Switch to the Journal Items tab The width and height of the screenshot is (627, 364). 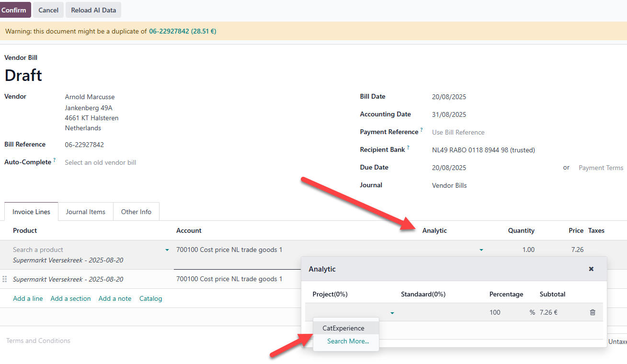86,212
